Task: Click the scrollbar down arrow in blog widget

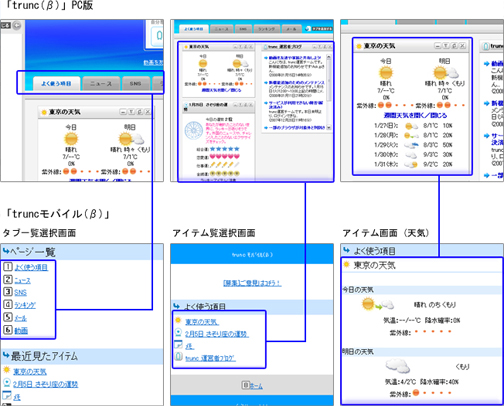Action: click(x=329, y=127)
